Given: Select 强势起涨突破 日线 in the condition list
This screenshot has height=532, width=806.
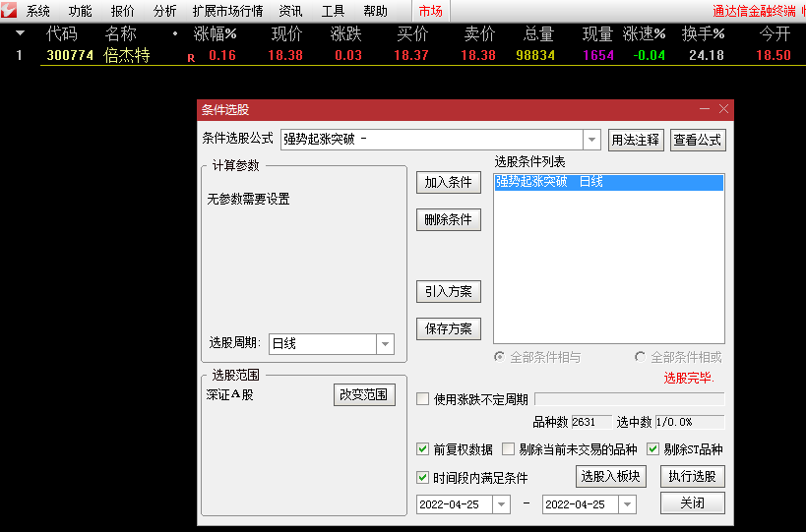Looking at the screenshot, I should (x=608, y=182).
